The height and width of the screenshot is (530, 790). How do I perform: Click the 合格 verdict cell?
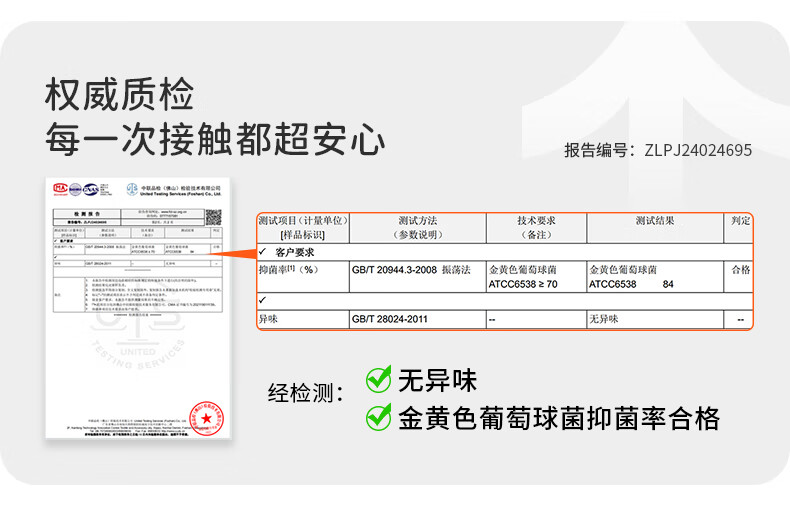pos(740,270)
